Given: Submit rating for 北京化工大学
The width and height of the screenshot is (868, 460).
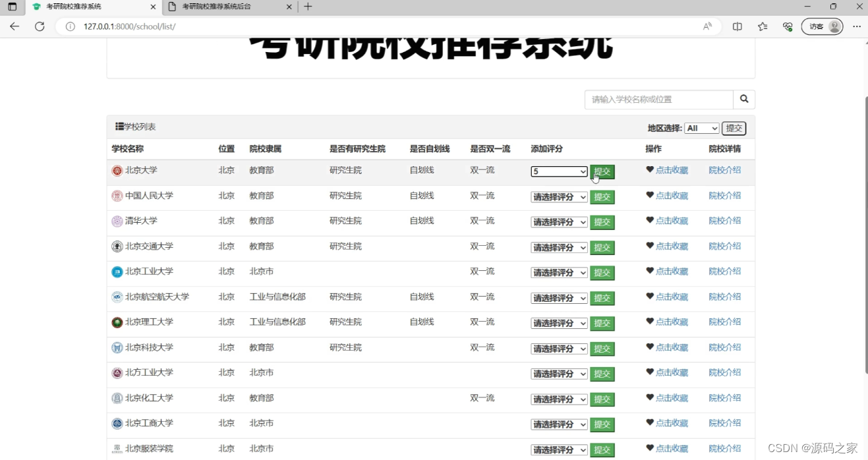Looking at the screenshot, I should (x=602, y=399).
